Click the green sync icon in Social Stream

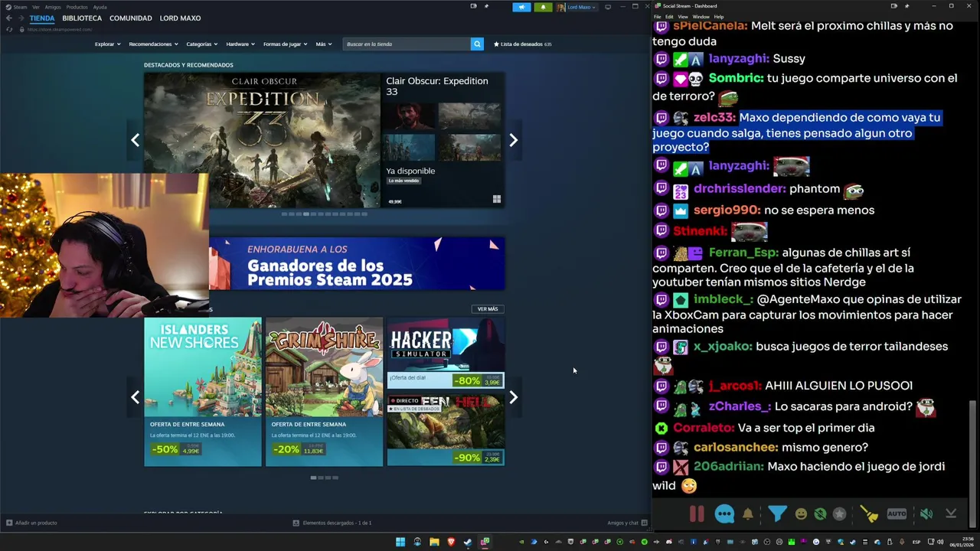point(821,514)
